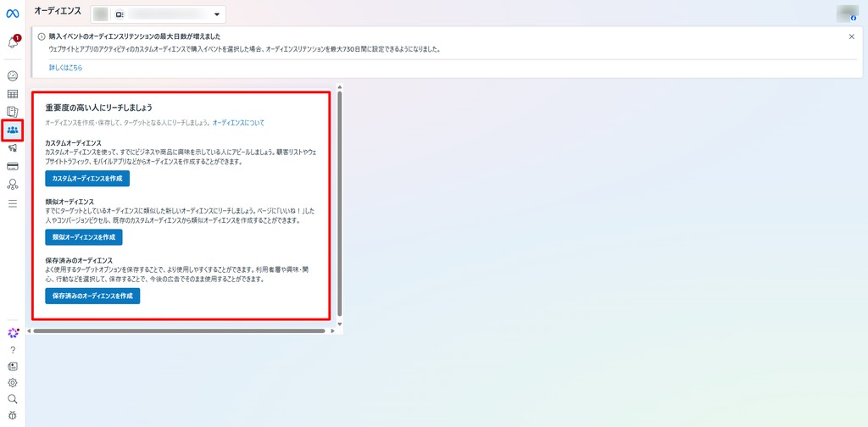Viewport: 868px width, 427px height.
Task: Select the Audiences people icon
Action: point(13,130)
